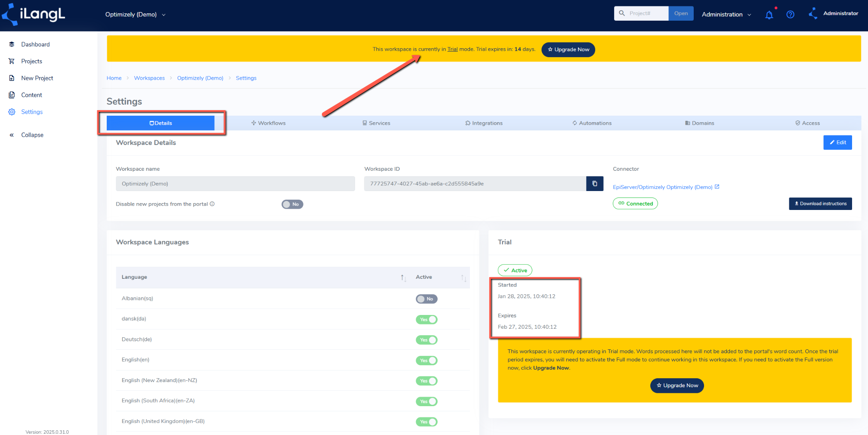Toggle English (New Zealand) language
The height and width of the screenshot is (435, 868).
pyautogui.click(x=426, y=381)
